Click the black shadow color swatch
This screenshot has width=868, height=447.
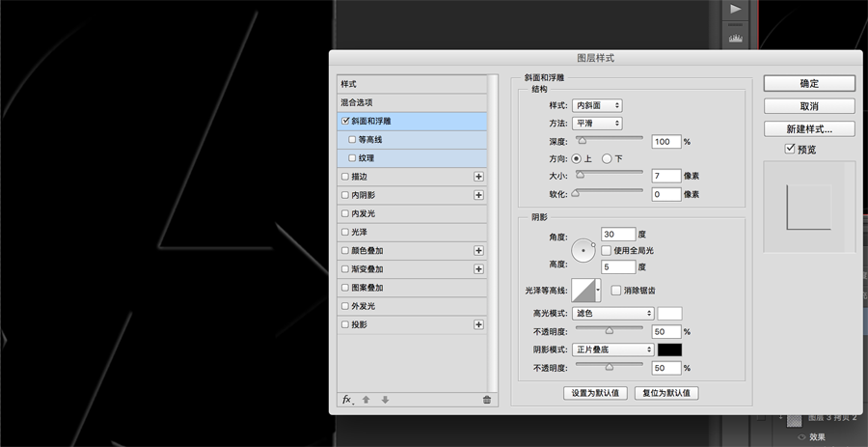coord(669,349)
